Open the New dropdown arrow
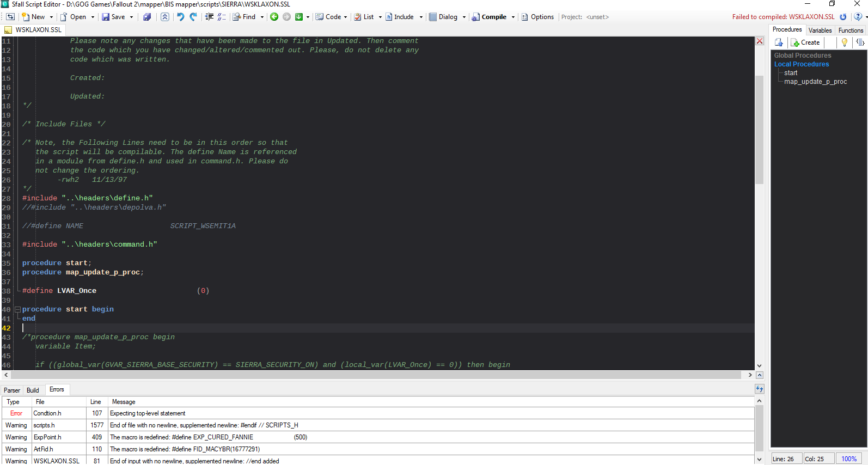 tap(51, 17)
